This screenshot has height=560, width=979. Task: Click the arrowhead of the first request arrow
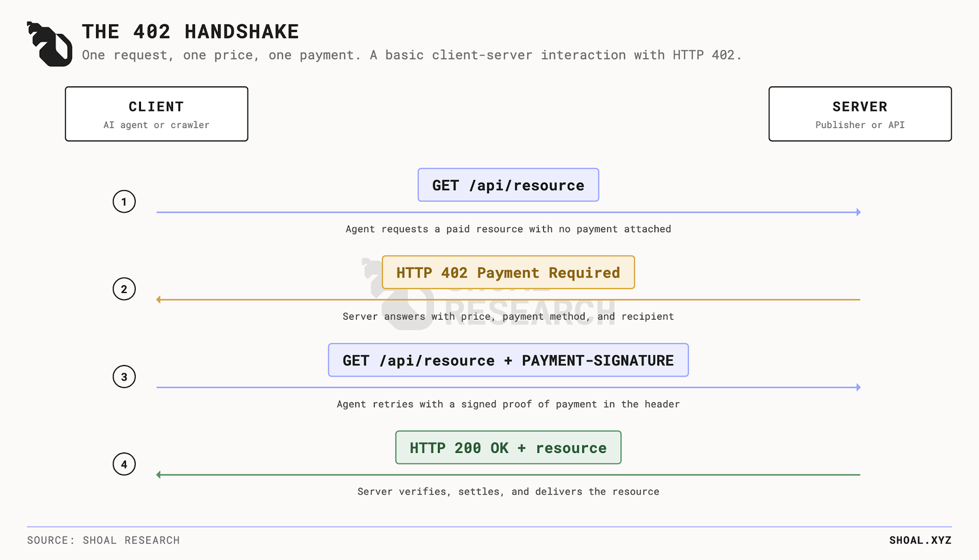pyautogui.click(x=858, y=212)
